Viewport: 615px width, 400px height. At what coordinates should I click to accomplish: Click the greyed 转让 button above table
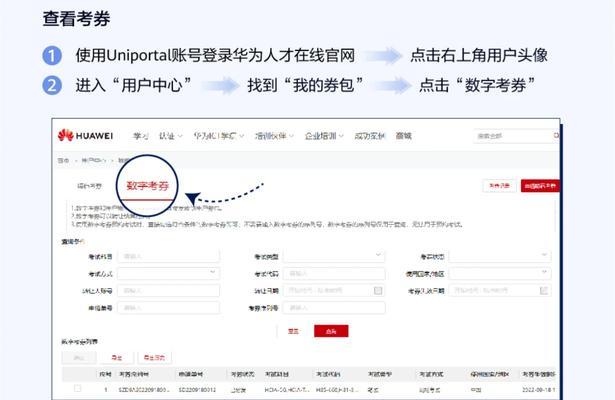tap(79, 358)
